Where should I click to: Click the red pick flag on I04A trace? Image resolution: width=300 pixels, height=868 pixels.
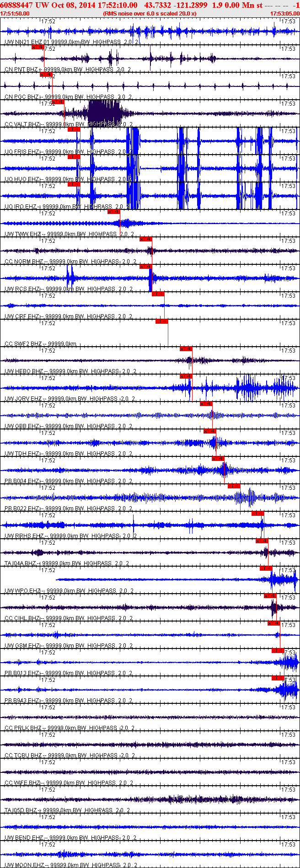coord(262,541)
